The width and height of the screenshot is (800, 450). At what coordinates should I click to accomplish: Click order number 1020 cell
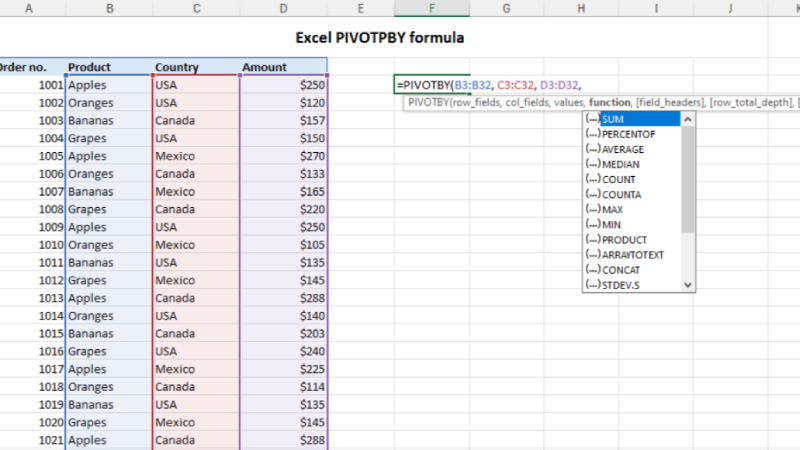(x=33, y=422)
